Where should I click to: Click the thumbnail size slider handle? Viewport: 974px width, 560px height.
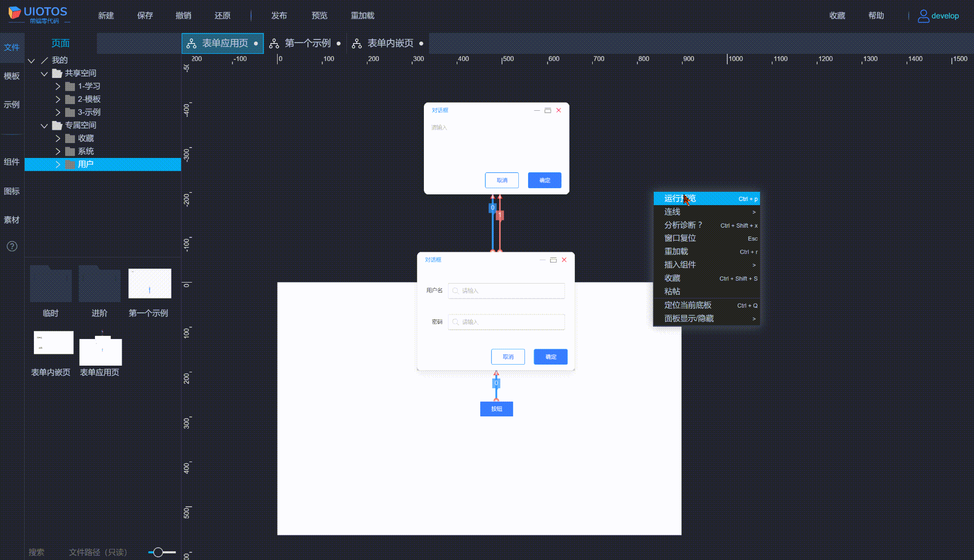[x=158, y=552]
